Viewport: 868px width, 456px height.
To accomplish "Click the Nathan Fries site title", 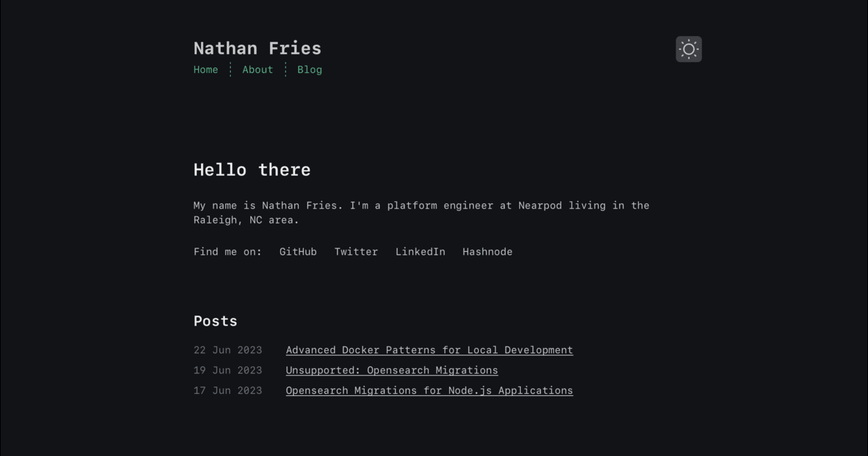I will 258,48.
